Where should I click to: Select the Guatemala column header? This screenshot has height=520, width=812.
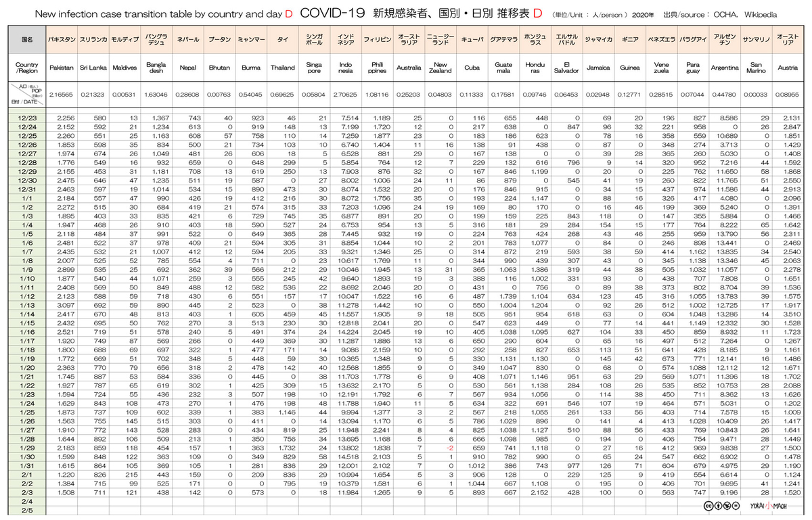503,68
